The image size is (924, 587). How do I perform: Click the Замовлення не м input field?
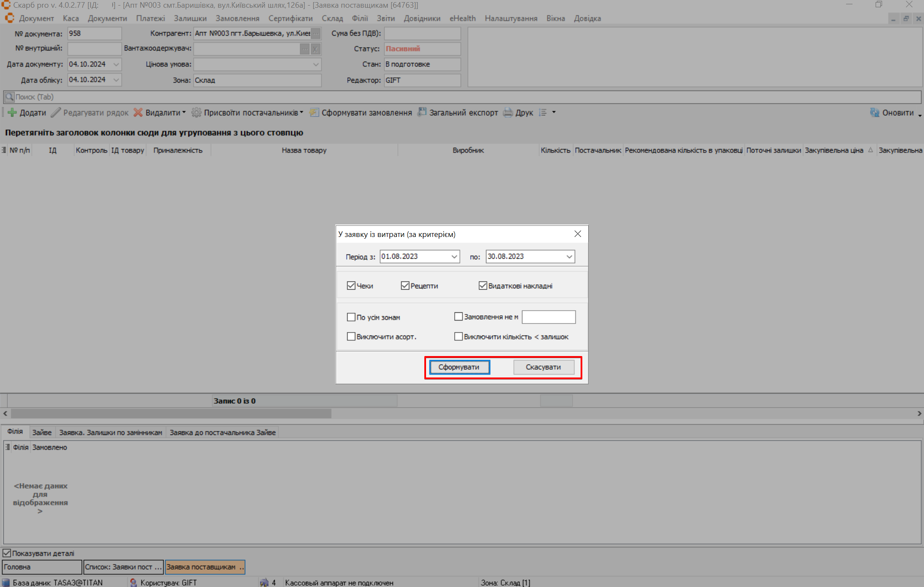pos(548,317)
